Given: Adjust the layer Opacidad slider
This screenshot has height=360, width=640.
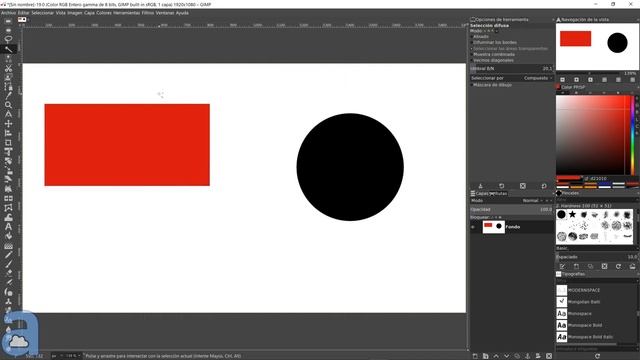Looking at the screenshot, I should 511,209.
